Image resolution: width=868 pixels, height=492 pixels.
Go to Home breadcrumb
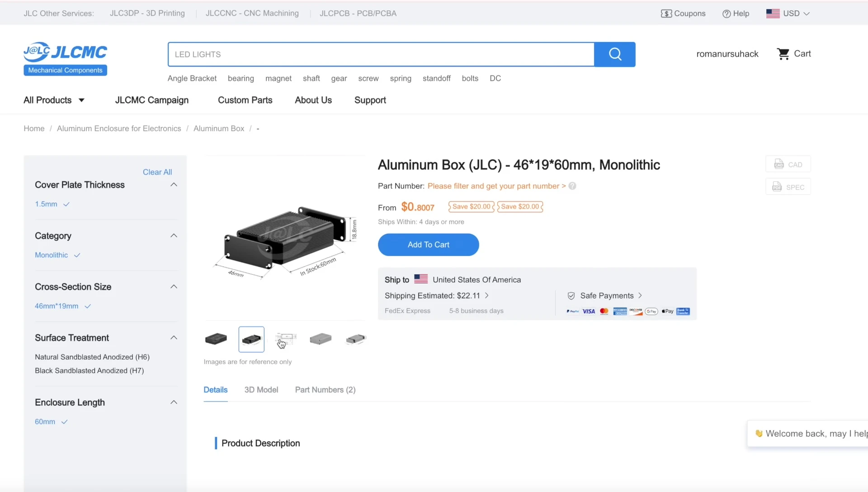[x=34, y=128]
